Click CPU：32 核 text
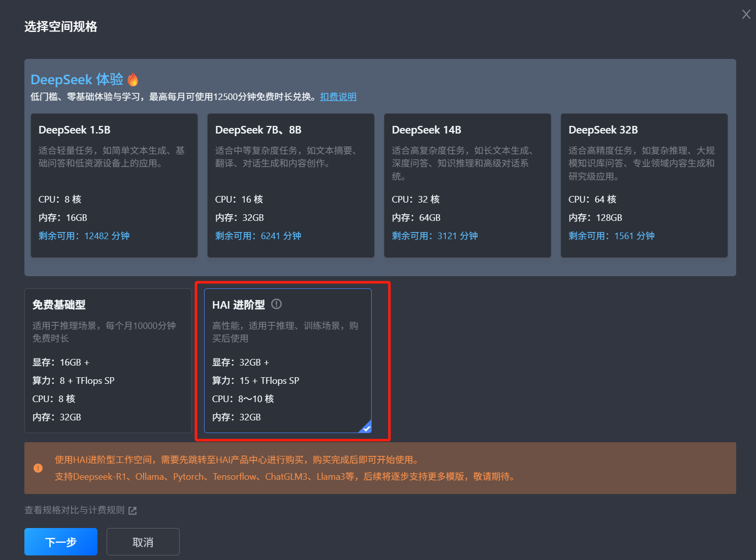 (x=416, y=199)
